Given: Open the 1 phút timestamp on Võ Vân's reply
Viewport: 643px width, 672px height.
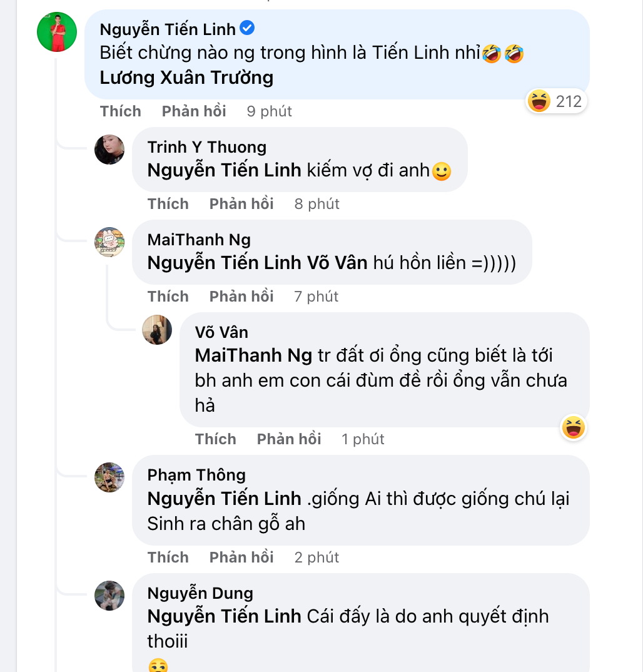Looking at the screenshot, I should [x=362, y=439].
